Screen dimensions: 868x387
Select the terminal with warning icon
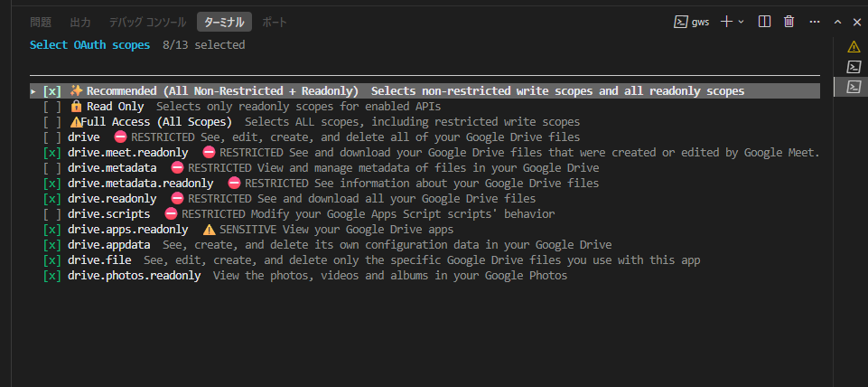tap(853, 46)
